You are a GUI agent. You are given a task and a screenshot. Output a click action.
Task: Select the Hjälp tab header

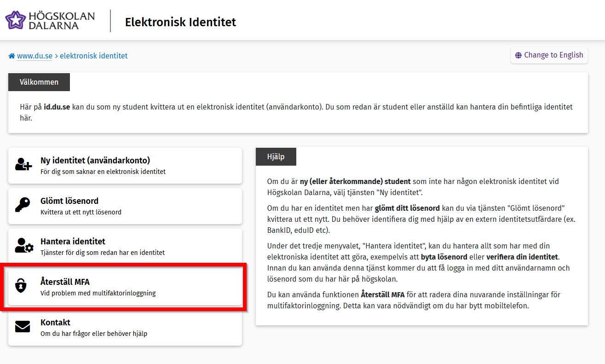[276, 156]
